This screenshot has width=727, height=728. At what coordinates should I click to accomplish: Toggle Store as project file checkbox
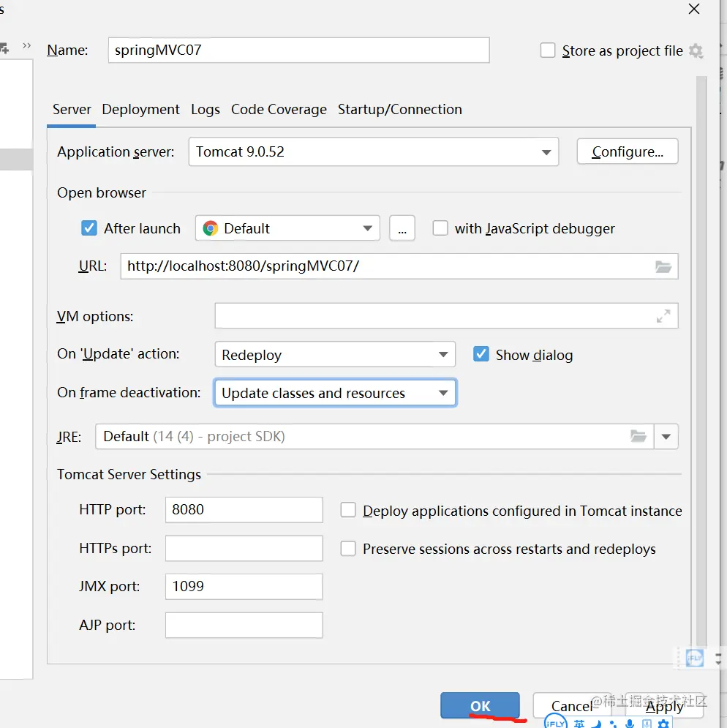(x=548, y=50)
